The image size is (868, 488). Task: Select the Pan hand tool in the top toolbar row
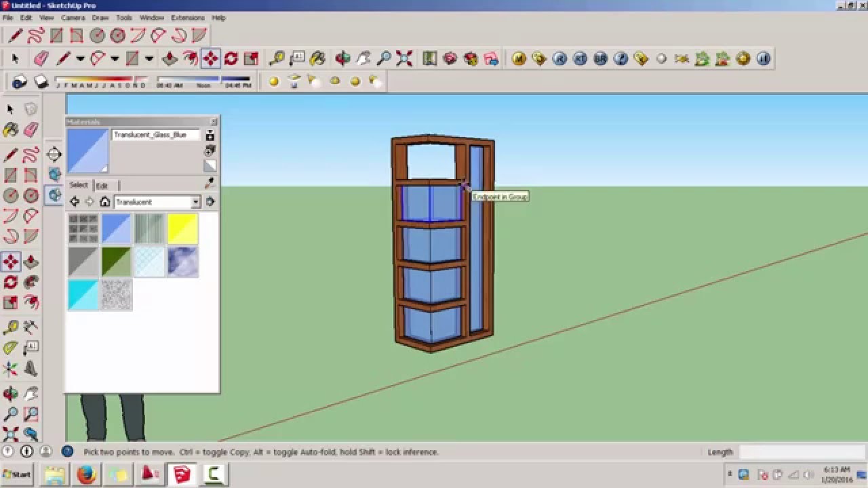(363, 59)
